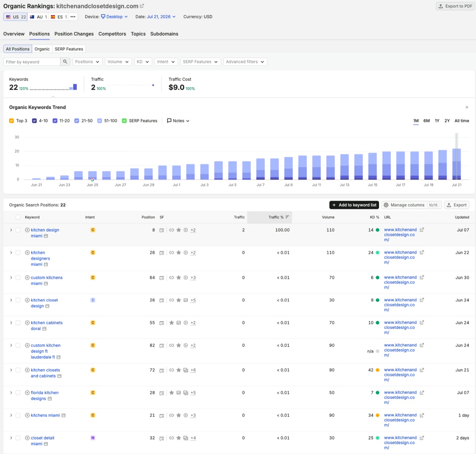Open the Volume filter dropdown
Viewport: 476px width, 454px height.
(x=118, y=62)
